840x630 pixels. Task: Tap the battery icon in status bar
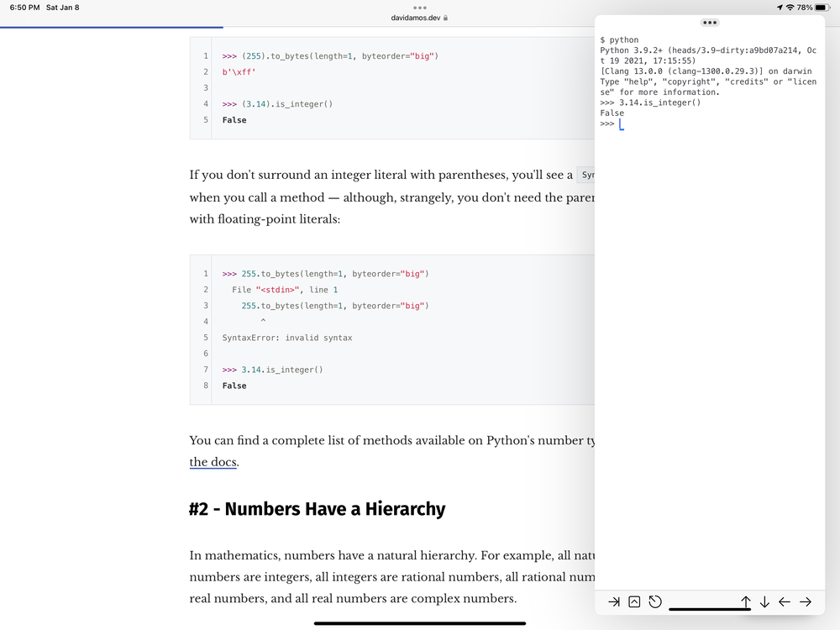(822, 8)
